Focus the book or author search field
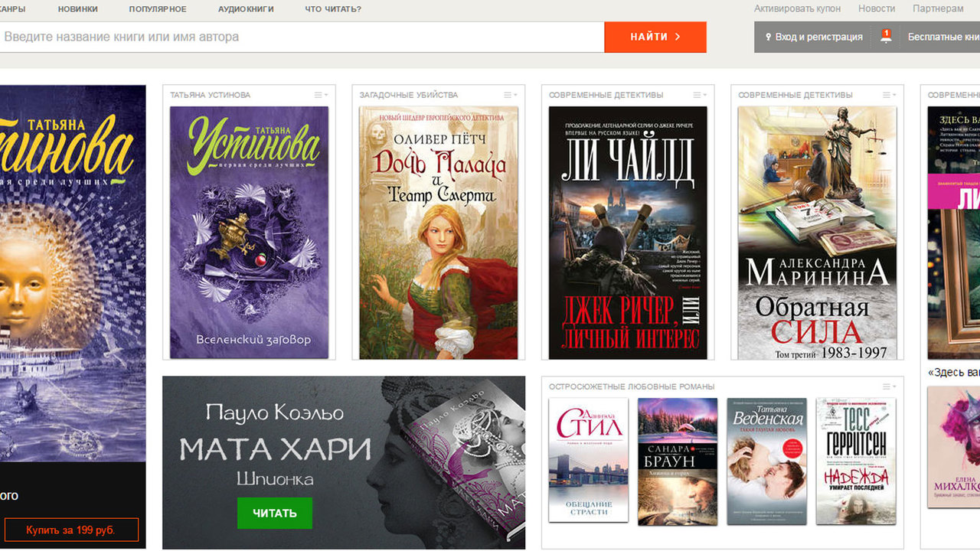This screenshot has height=551, width=980. [302, 37]
